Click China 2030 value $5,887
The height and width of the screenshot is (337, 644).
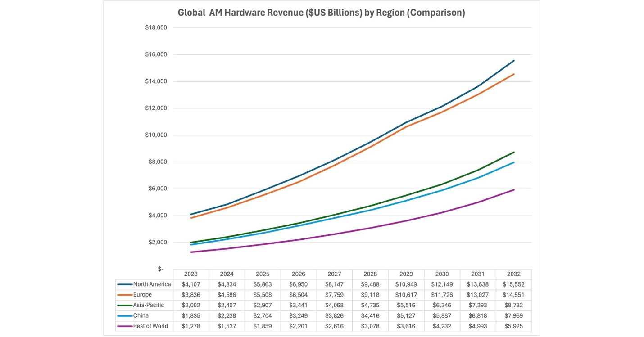[442, 316]
